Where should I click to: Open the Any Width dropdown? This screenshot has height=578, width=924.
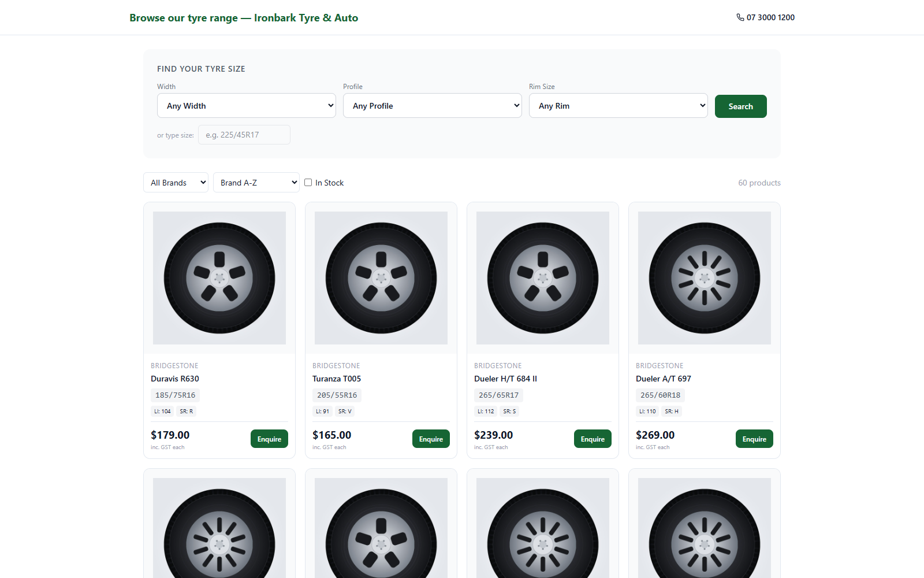247,106
